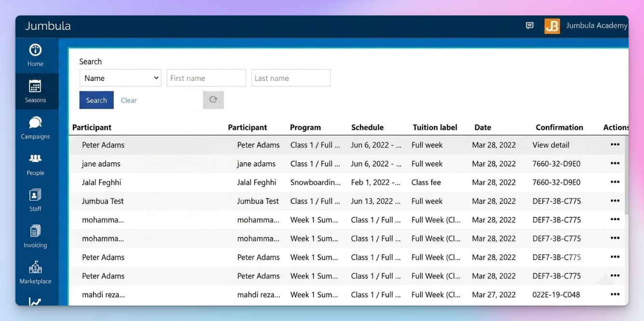Click the mahdi reza... participant cell

(x=103, y=294)
